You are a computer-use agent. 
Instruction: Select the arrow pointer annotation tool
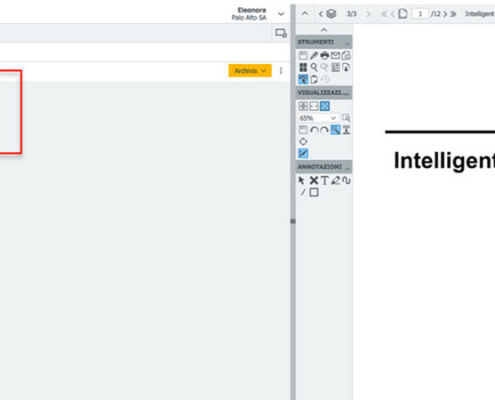(x=302, y=180)
